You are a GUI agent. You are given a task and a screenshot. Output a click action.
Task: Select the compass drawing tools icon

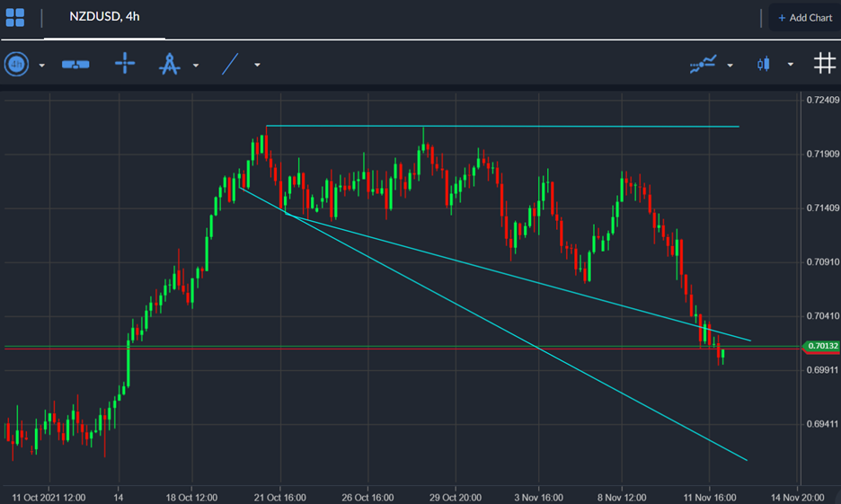[169, 64]
